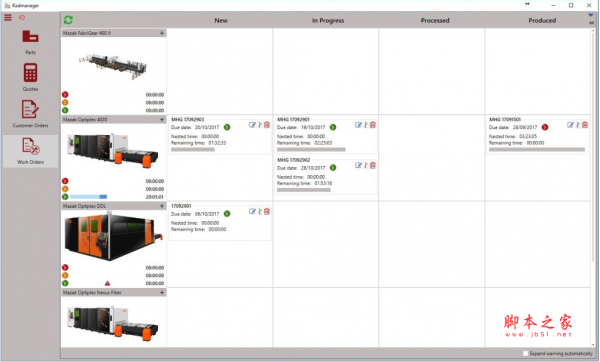Open the All filter dropdown at top right

[x=591, y=18]
